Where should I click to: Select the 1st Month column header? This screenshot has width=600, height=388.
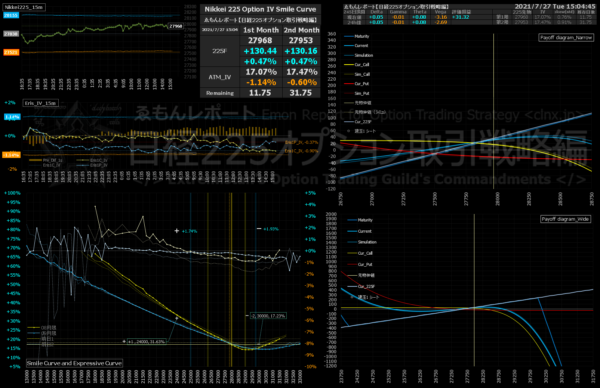click(x=261, y=30)
